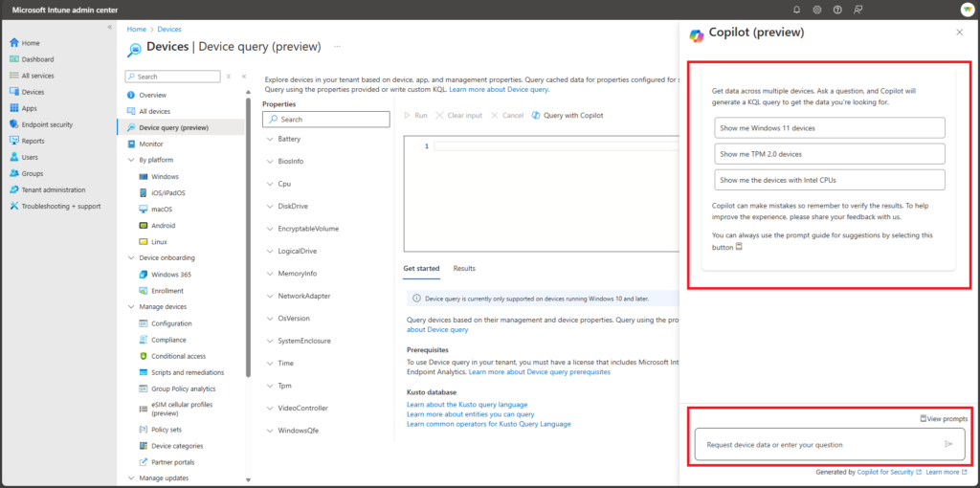
Task: Click the KQL query editor line 1
Action: 556,146
